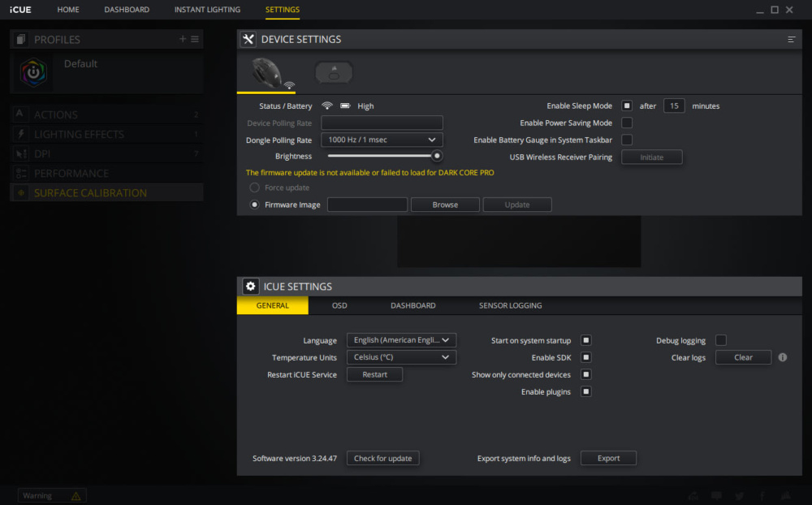Click the Export logs button
Image resolution: width=812 pixels, height=505 pixels.
(608, 459)
